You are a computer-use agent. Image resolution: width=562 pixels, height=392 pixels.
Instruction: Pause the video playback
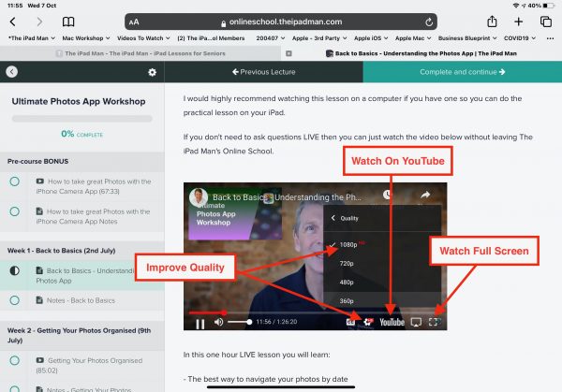click(x=200, y=324)
